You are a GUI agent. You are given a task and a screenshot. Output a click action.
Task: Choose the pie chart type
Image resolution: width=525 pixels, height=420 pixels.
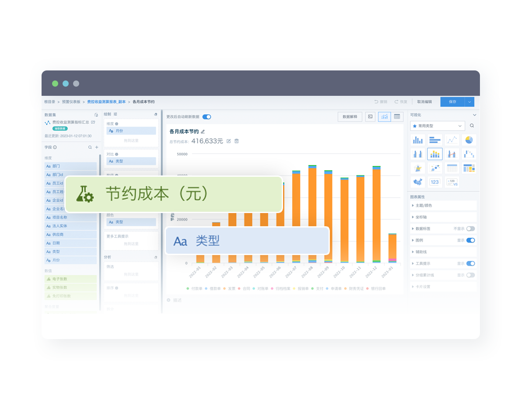pos(469,140)
